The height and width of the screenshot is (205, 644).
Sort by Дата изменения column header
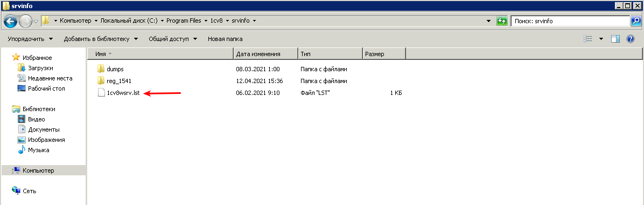(x=266, y=54)
